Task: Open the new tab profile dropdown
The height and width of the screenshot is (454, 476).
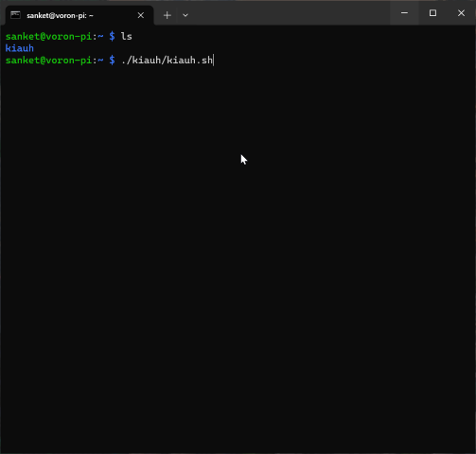Action: click(185, 15)
